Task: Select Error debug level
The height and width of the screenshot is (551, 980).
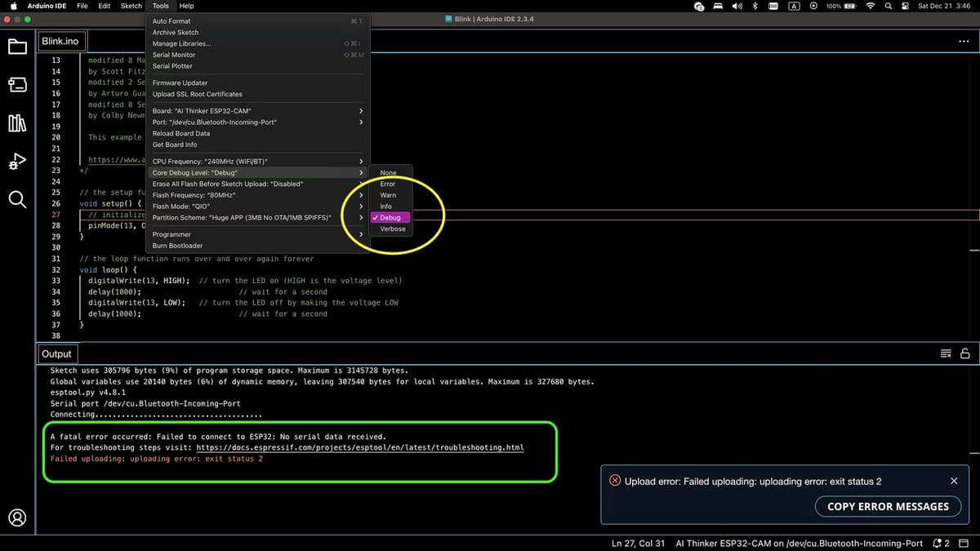Action: (391, 184)
